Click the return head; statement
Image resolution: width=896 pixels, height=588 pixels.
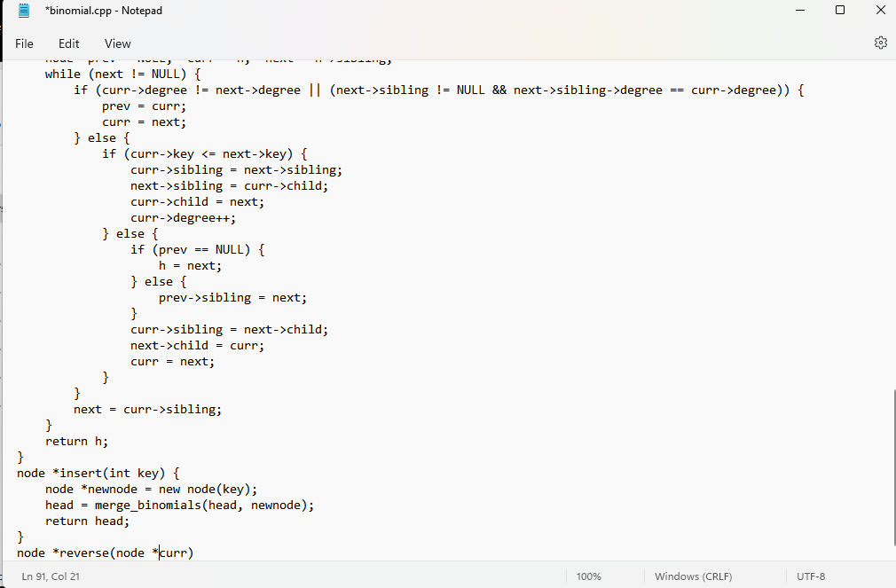click(x=89, y=521)
